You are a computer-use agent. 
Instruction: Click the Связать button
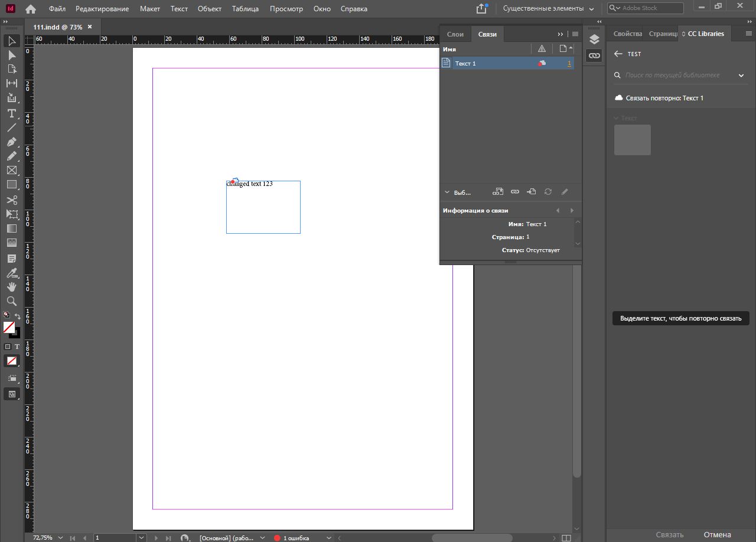click(x=669, y=534)
